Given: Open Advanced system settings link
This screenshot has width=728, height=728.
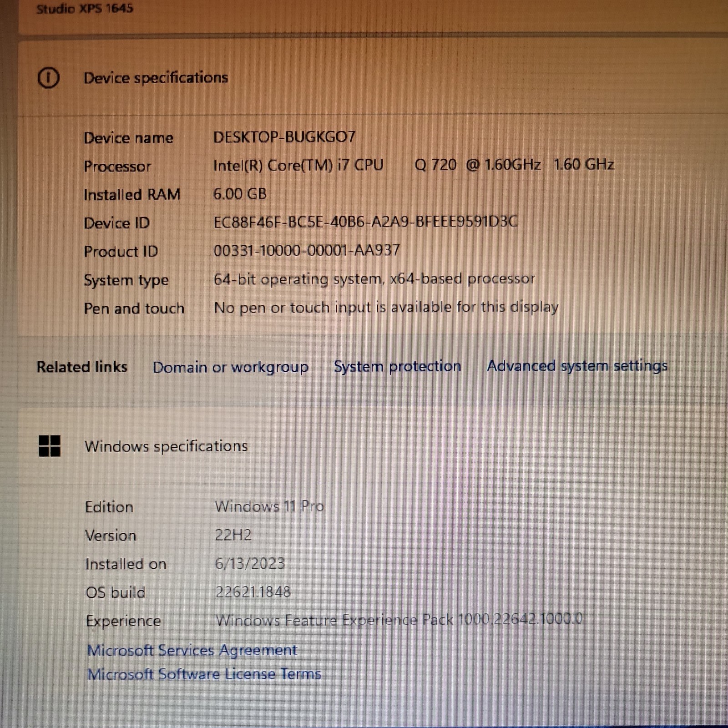Looking at the screenshot, I should [x=577, y=366].
